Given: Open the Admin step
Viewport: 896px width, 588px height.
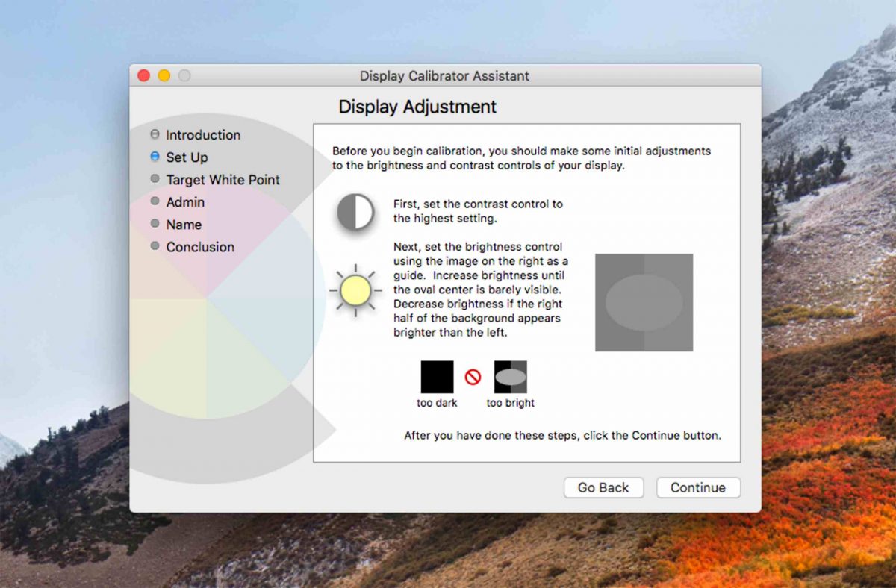Looking at the screenshot, I should [x=185, y=202].
